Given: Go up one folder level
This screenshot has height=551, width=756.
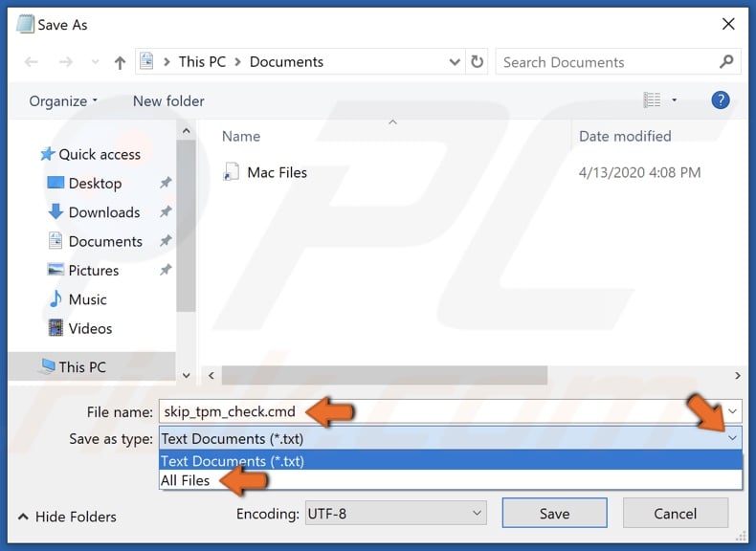Looking at the screenshot, I should point(120,62).
